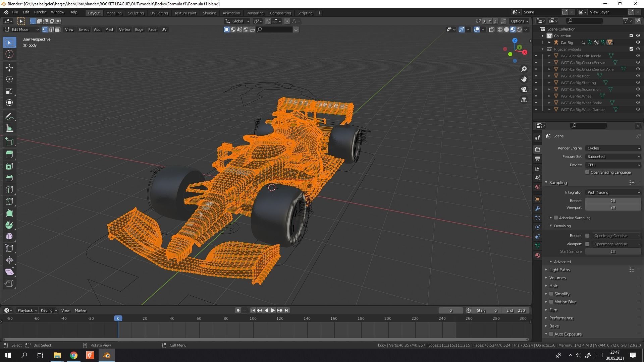644x362 pixels.
Task: Click Chrome icon in Windows taskbar
Action: [73, 355]
